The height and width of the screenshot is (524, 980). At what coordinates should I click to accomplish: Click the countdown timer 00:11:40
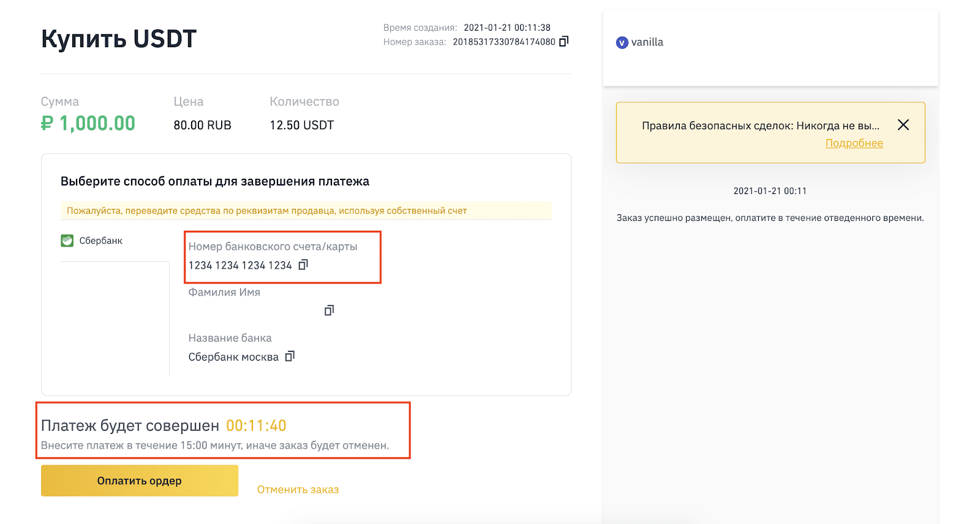point(256,425)
